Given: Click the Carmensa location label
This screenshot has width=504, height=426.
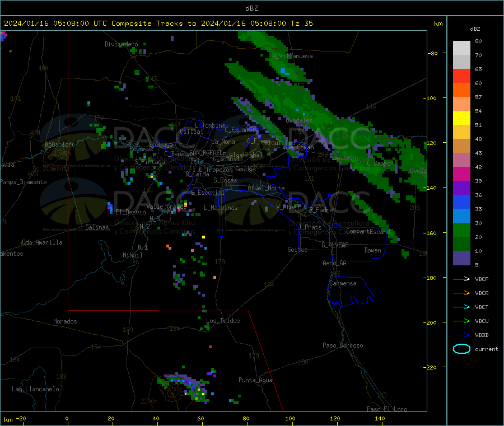Looking at the screenshot, I should [343, 283].
